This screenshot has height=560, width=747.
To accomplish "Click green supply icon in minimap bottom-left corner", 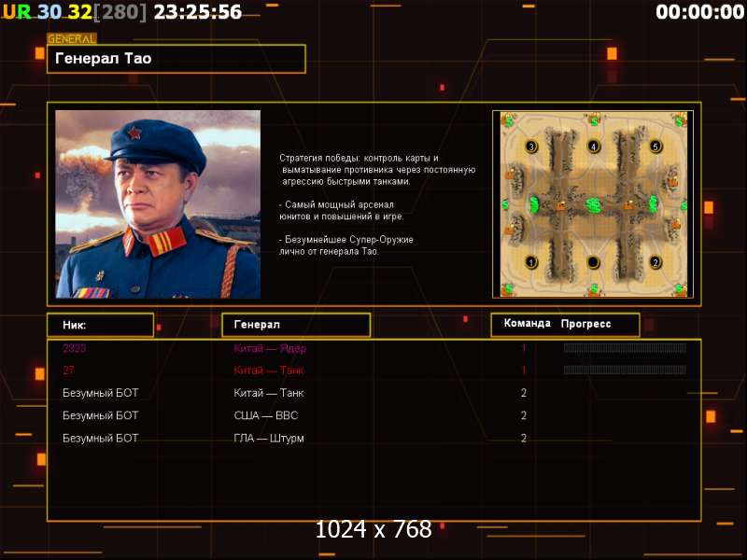I will tap(509, 288).
